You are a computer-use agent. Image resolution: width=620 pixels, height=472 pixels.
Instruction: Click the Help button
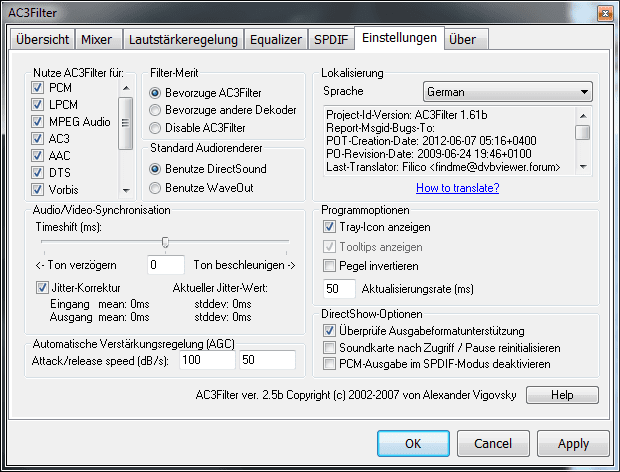(x=562, y=395)
